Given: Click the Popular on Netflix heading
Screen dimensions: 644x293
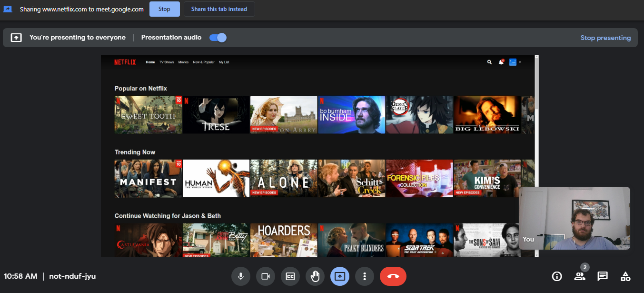Looking at the screenshot, I should 141,89.
